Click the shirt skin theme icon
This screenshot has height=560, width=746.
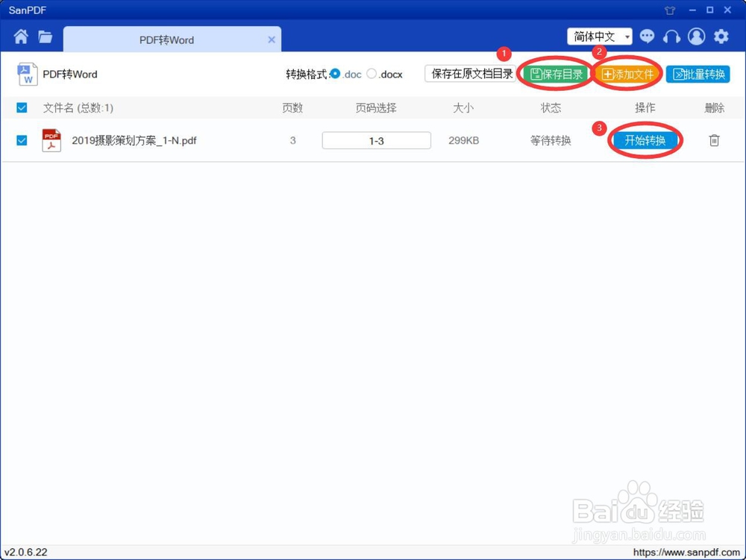[x=670, y=10]
